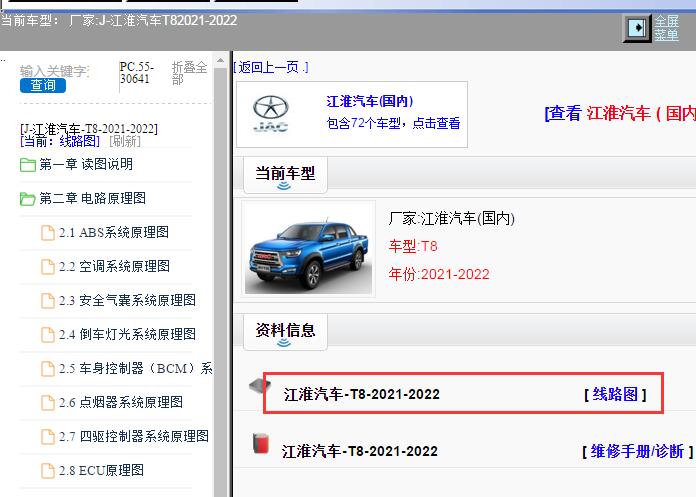Viewport: 696px width, 497px height.
Task: Click the 年份:2021-2022 text
Action: click(x=439, y=274)
